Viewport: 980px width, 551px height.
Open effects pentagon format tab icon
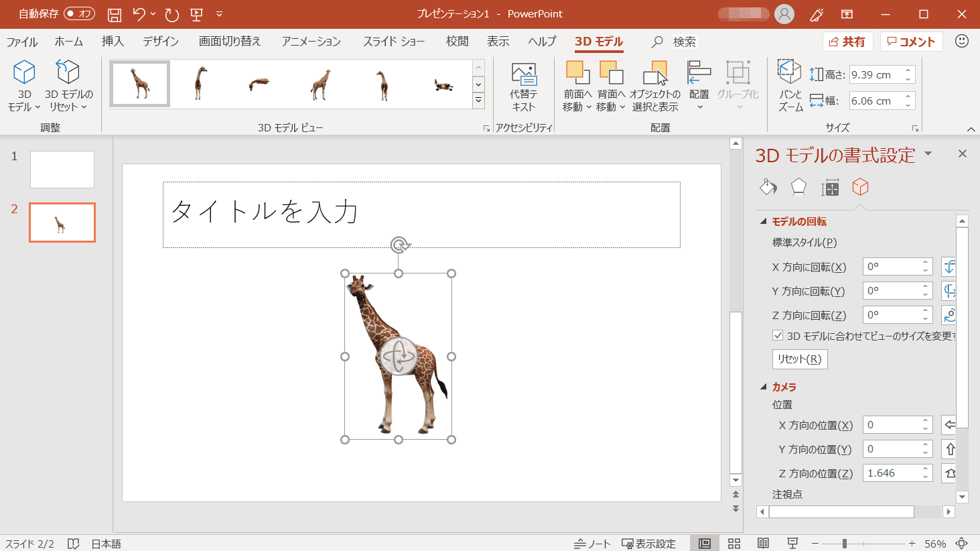click(798, 187)
